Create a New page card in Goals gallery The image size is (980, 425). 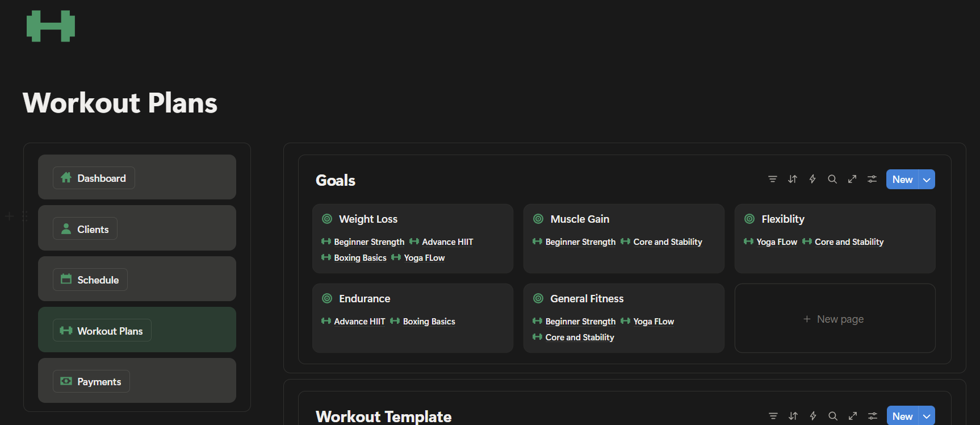pos(834,318)
